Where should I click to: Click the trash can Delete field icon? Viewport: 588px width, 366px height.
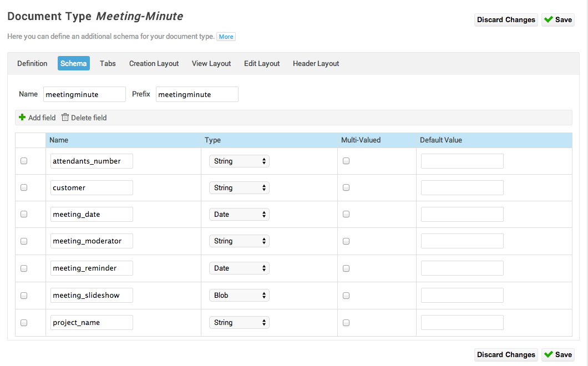click(65, 118)
